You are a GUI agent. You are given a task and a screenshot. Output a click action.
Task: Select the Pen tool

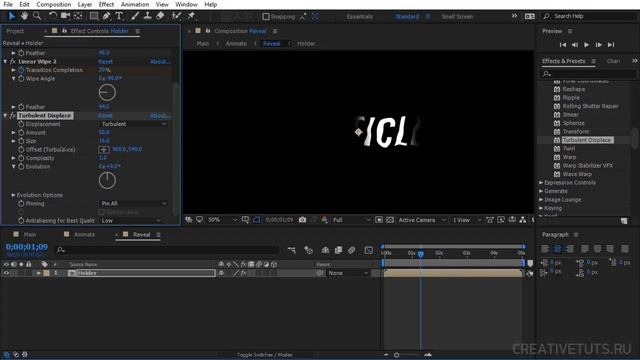pyautogui.click(x=106, y=16)
